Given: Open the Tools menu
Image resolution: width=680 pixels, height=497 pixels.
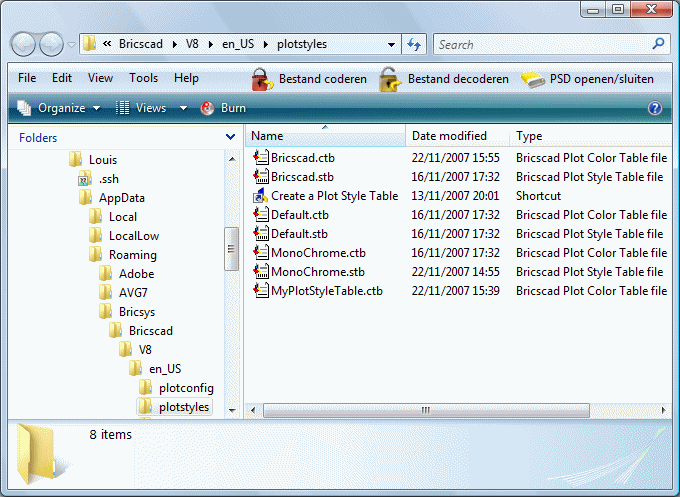Looking at the screenshot, I should [x=144, y=78].
